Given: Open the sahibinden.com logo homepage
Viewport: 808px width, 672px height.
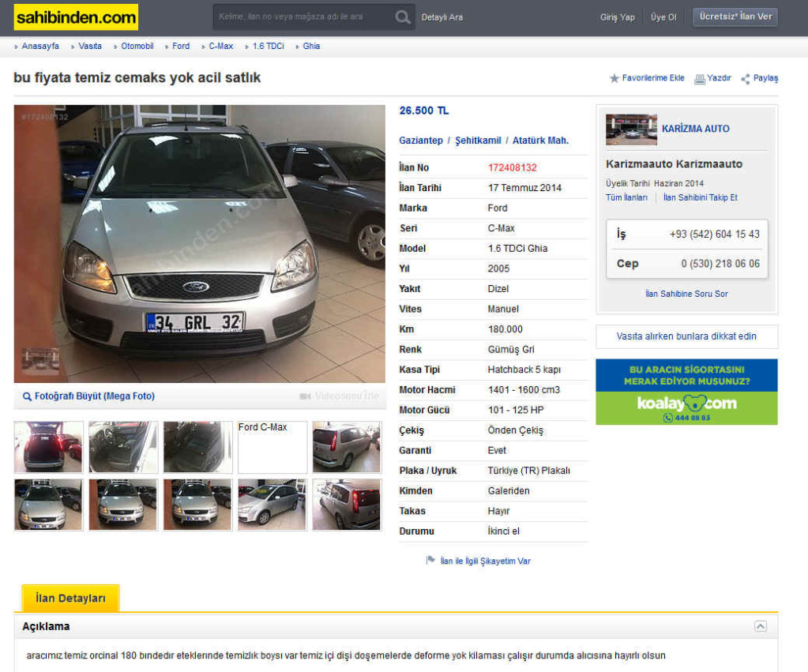Looking at the screenshot, I should pos(76,17).
